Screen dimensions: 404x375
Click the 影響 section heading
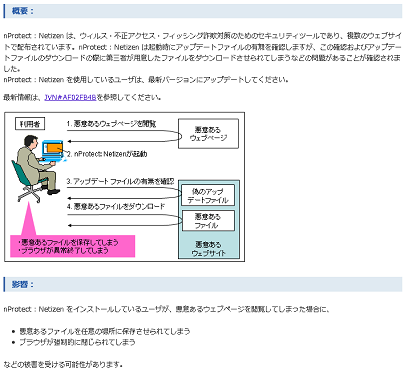[x=22, y=284]
